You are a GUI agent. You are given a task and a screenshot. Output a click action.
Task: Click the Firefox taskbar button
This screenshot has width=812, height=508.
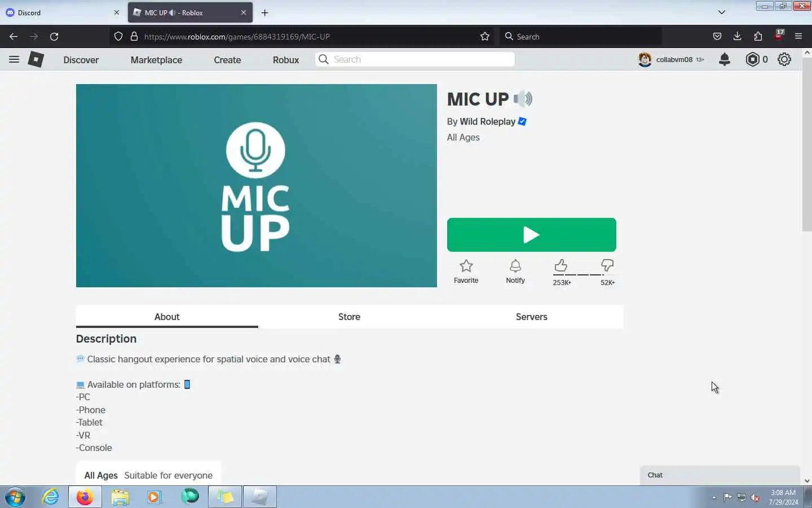click(85, 497)
